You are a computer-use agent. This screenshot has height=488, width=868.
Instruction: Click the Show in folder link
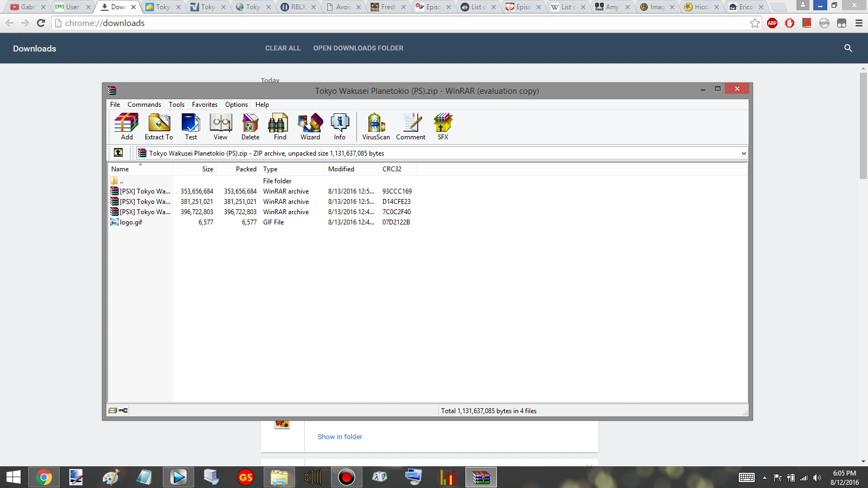pos(340,436)
